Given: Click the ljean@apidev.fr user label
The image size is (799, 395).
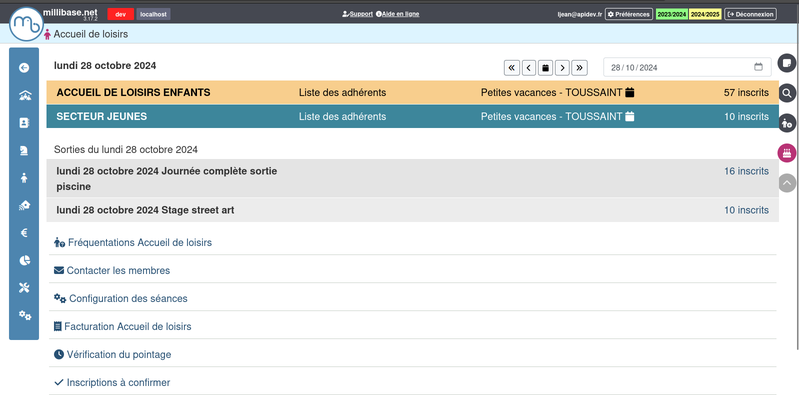Looking at the screenshot, I should click(580, 14).
